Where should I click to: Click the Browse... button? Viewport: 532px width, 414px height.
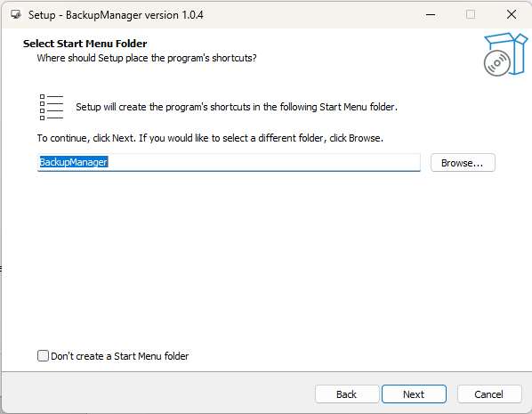point(463,163)
